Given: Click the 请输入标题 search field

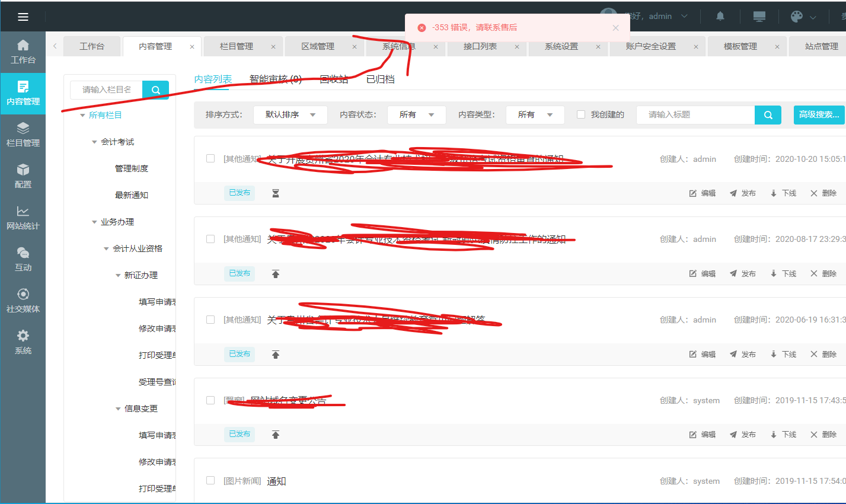Looking at the screenshot, I should (x=695, y=115).
